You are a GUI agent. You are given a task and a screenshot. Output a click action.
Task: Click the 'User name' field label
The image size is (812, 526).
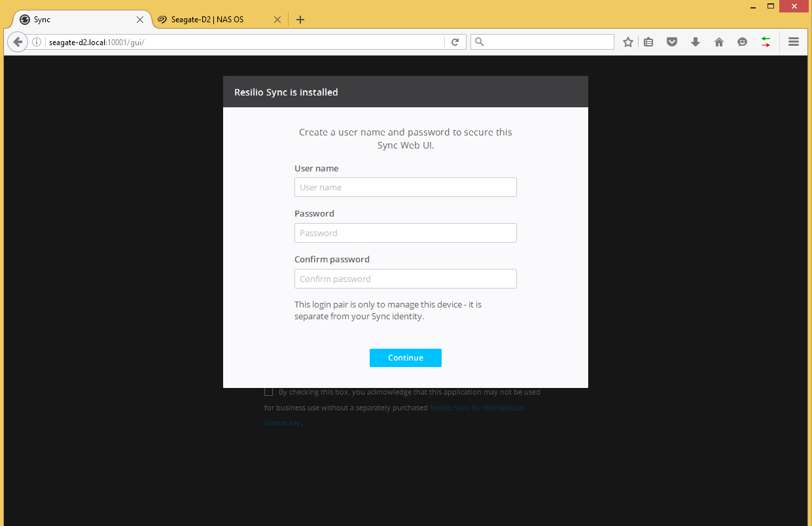coord(317,168)
